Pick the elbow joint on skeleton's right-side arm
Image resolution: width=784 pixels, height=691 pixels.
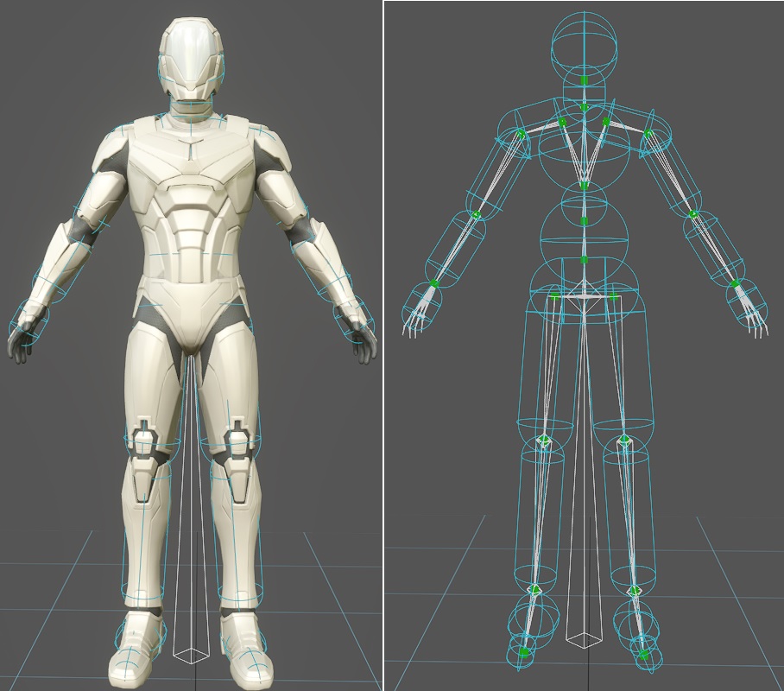[x=693, y=214]
